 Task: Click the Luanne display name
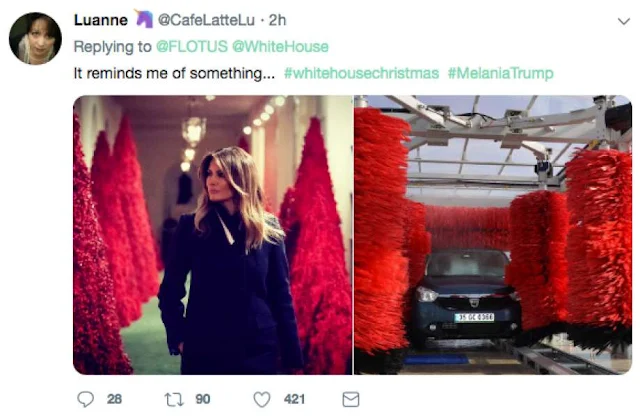100,20
